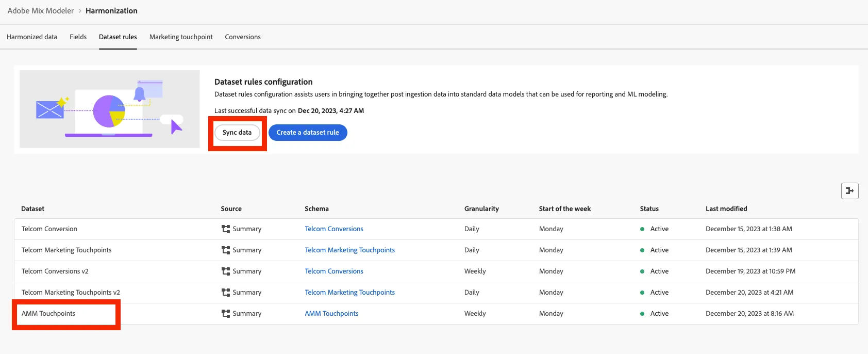The height and width of the screenshot is (354, 868).
Task: Open Telcom Conversions schema link in the Telcom Conversions v2 row
Action: click(x=334, y=271)
